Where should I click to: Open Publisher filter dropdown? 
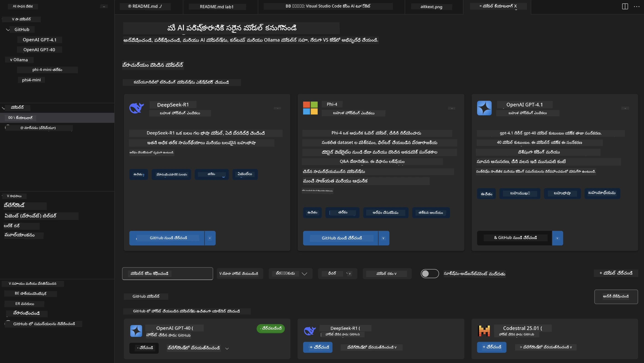[x=291, y=274]
